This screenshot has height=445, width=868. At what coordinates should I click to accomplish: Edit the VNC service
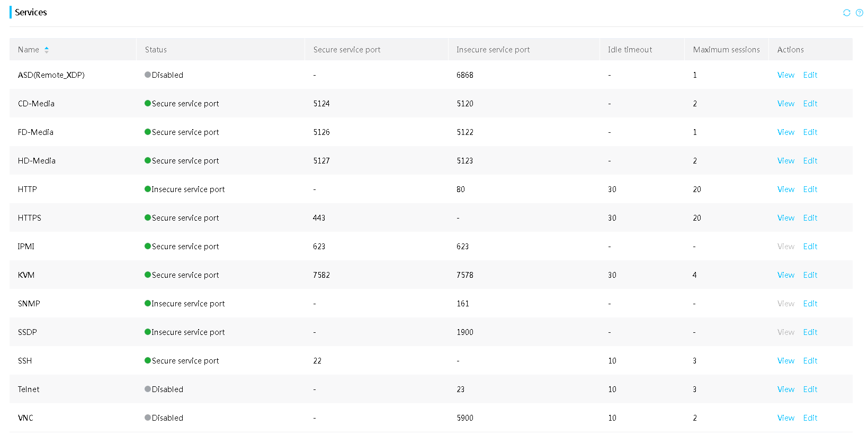(810, 418)
